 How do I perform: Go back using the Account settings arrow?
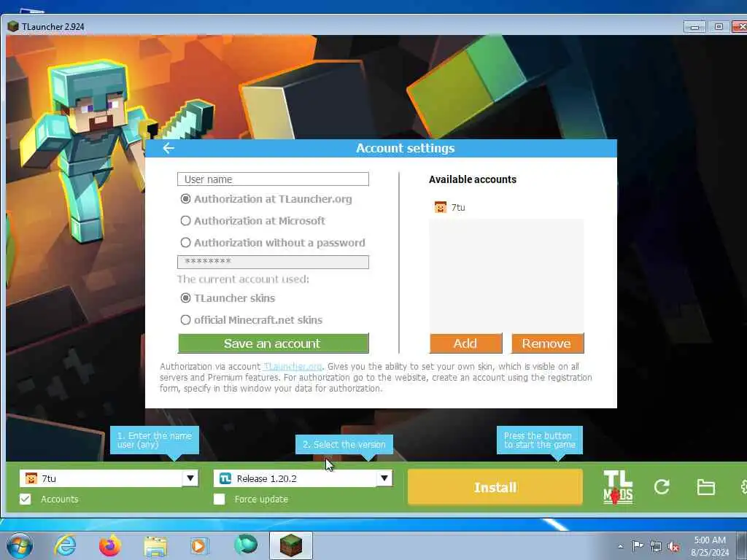pos(169,149)
